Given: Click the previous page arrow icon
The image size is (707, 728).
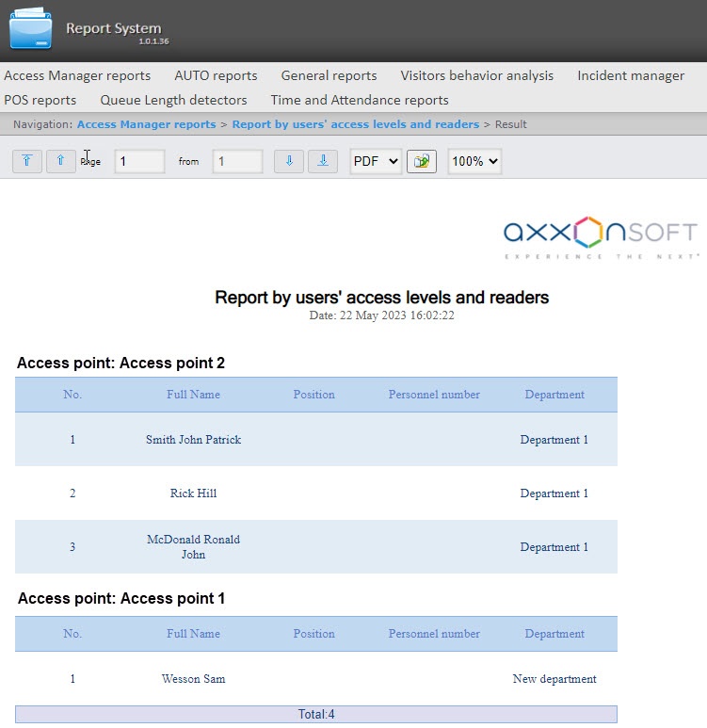Looking at the screenshot, I should tap(60, 161).
